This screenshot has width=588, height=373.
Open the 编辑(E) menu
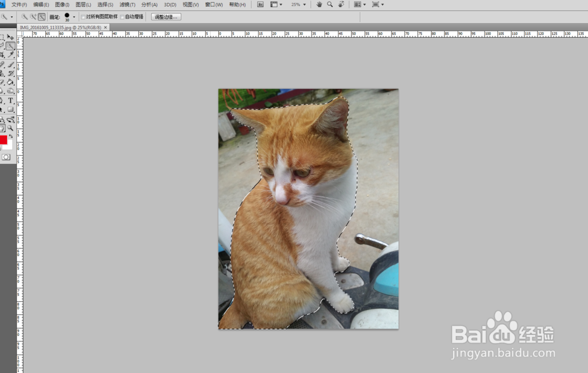(41, 5)
